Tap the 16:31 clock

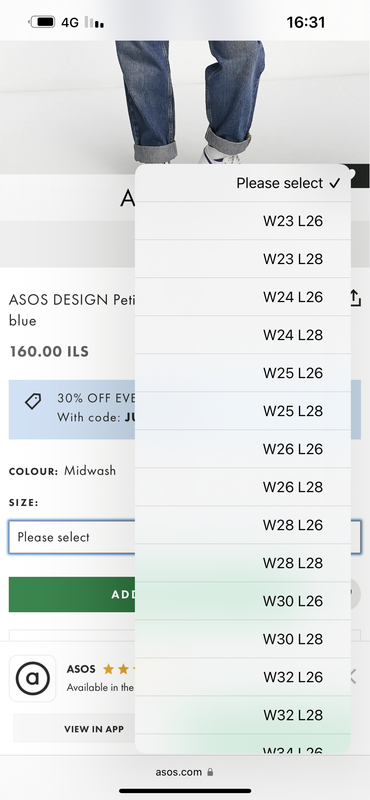pos(306,22)
